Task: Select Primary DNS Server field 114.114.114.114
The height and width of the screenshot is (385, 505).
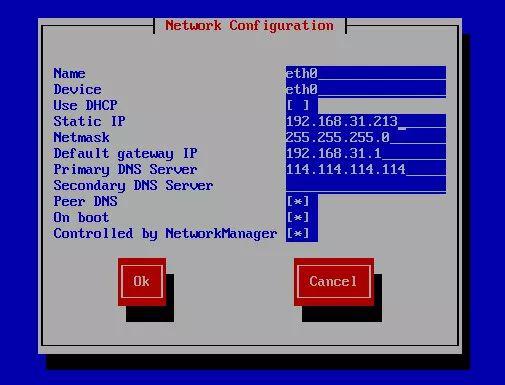Action: 366,169
